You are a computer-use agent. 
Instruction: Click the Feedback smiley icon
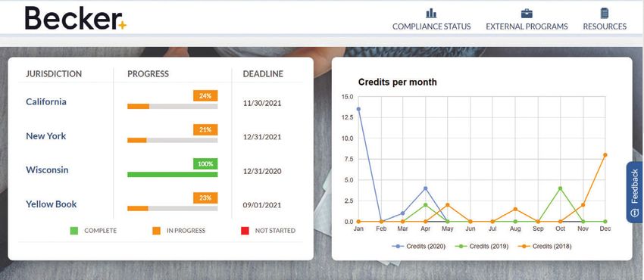pyautogui.click(x=635, y=213)
